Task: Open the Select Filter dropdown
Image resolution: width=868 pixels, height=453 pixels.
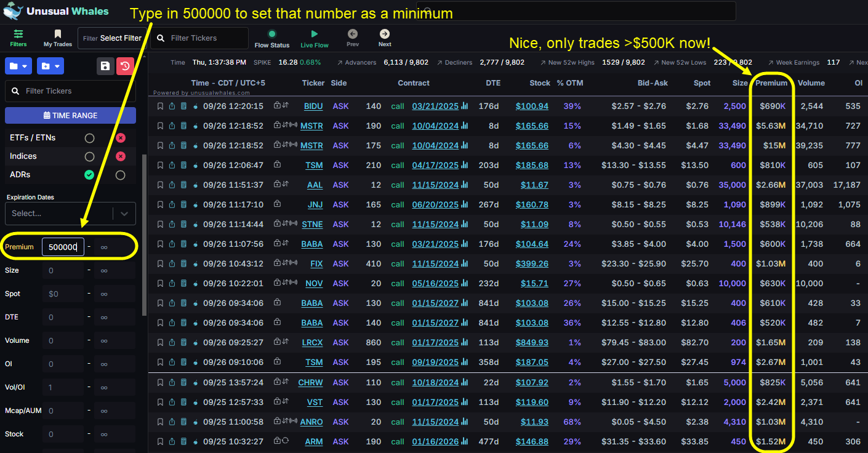Action: point(111,38)
